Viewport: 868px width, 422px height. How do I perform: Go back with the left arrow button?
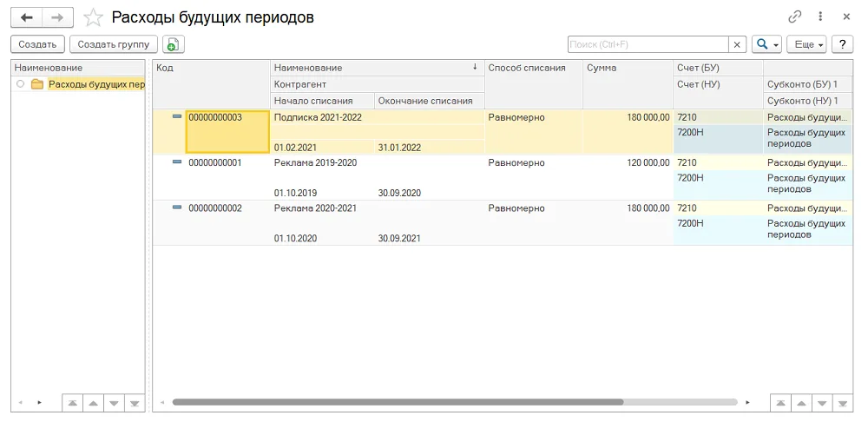coord(27,17)
